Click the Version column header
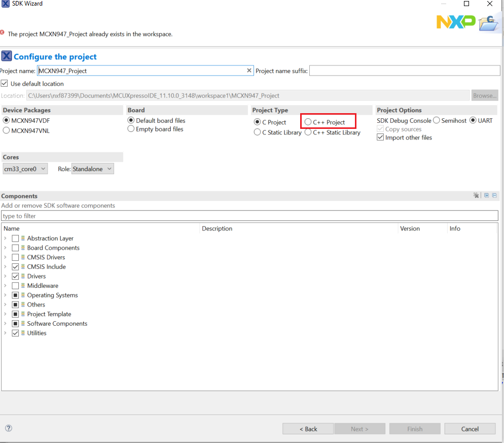This screenshot has height=443, width=504. [422, 228]
